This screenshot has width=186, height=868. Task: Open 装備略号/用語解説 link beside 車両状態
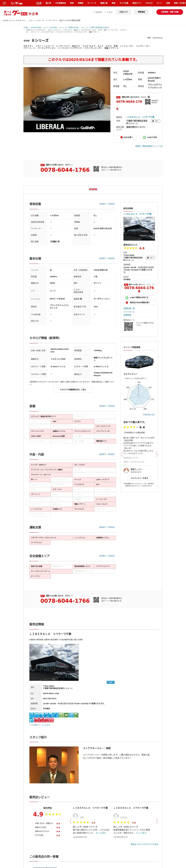pyautogui.click(x=107, y=204)
